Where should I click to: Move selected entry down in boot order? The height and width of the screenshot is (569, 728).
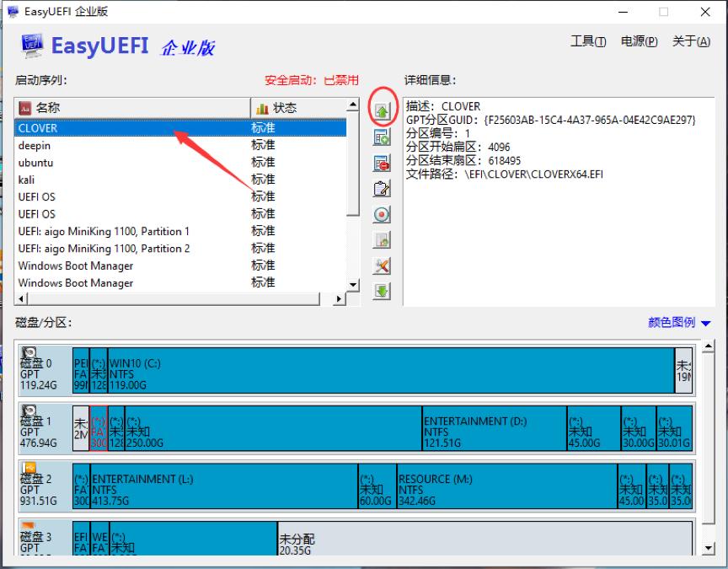click(x=381, y=292)
